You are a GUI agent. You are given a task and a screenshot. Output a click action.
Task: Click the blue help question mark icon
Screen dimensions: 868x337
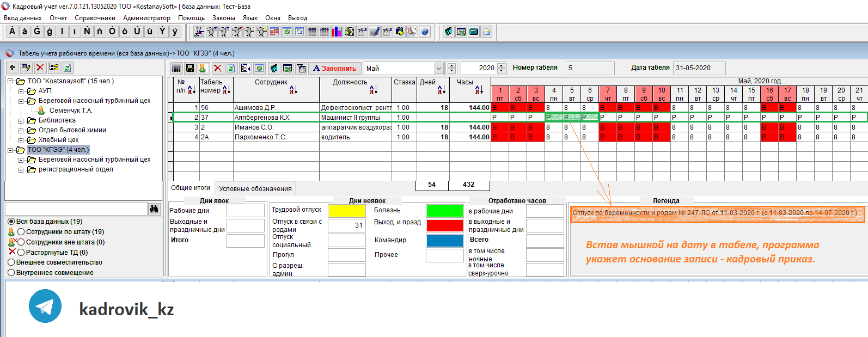pos(425,32)
